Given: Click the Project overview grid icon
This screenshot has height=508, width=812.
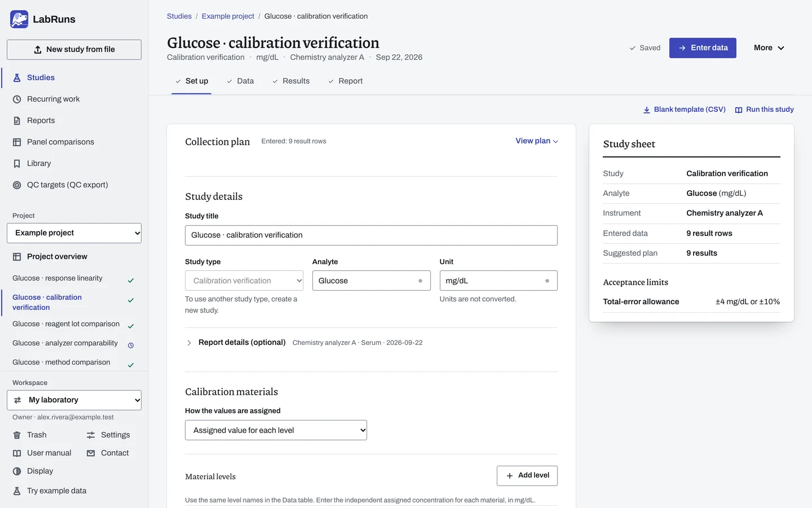Looking at the screenshot, I should coord(17,257).
